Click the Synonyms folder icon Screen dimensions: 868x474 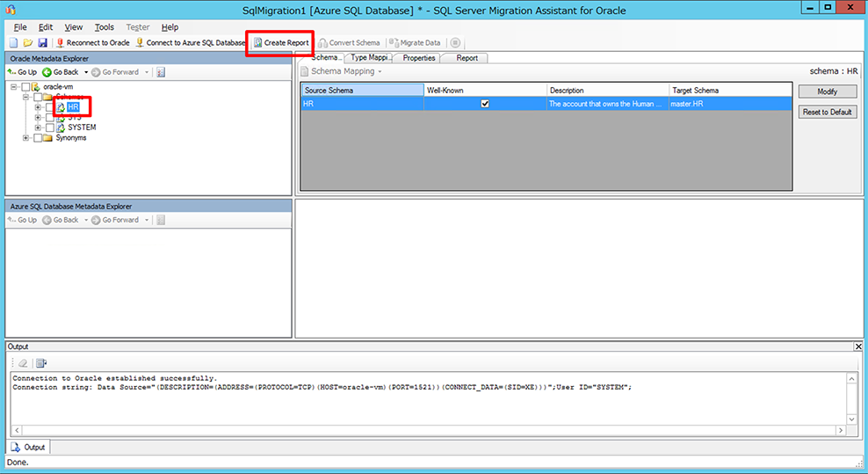pyautogui.click(x=48, y=138)
